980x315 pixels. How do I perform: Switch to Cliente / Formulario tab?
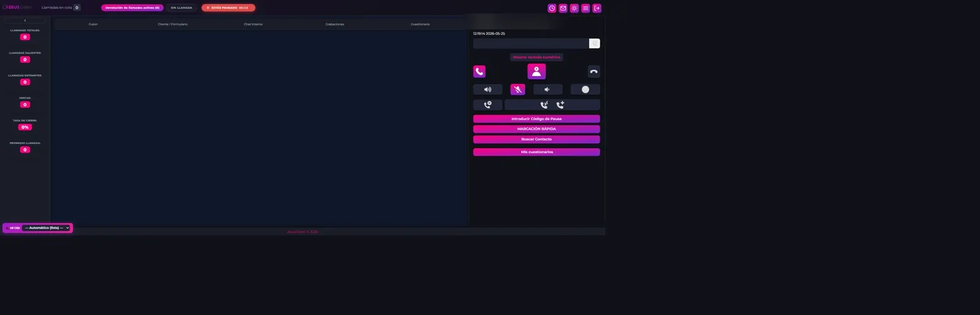pyautogui.click(x=173, y=25)
